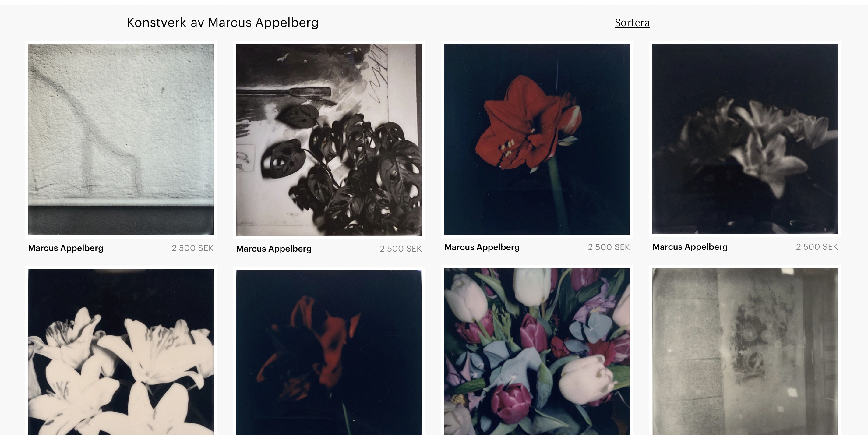Open the Sortera sorting link

pos(632,23)
